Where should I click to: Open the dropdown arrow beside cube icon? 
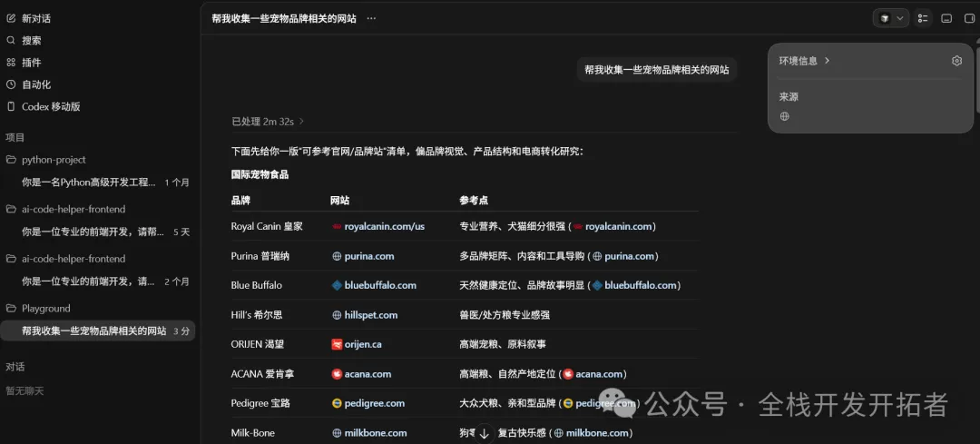(900, 19)
